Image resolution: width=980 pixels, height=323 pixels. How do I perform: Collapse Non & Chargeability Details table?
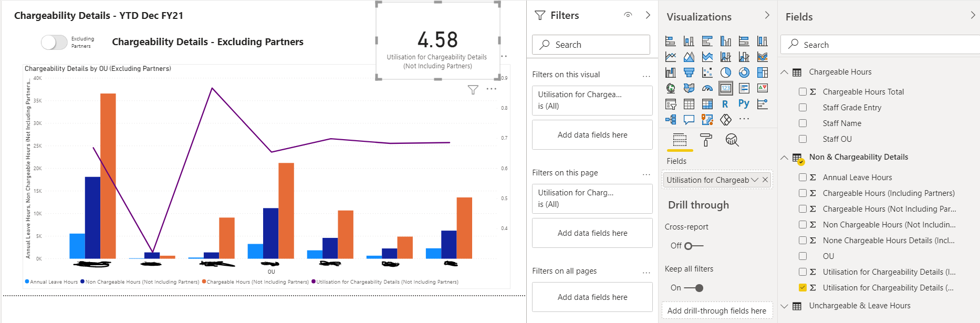pos(785,157)
